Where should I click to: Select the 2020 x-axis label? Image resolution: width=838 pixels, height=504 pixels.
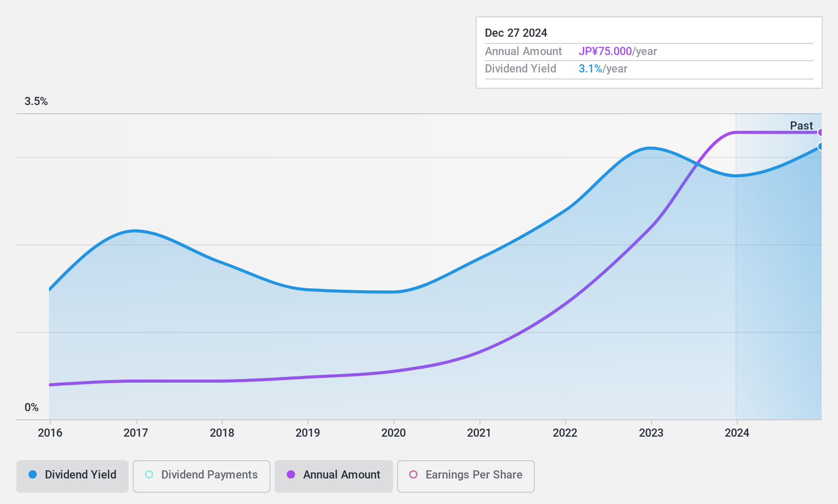pyautogui.click(x=393, y=433)
